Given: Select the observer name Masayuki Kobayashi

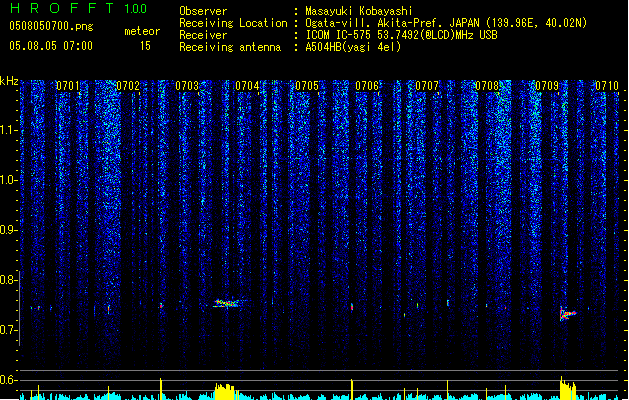Looking at the screenshot, I should pyautogui.click(x=359, y=11).
